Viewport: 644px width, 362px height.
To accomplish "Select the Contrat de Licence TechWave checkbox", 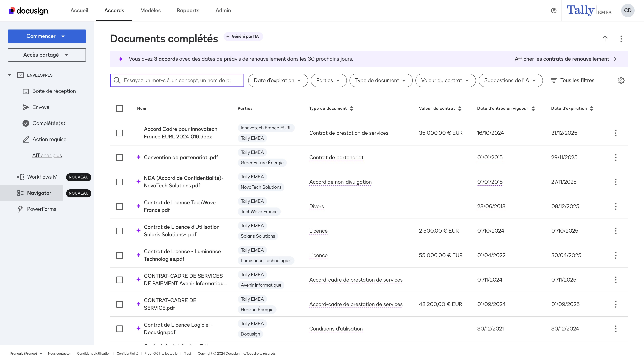I will (120, 206).
